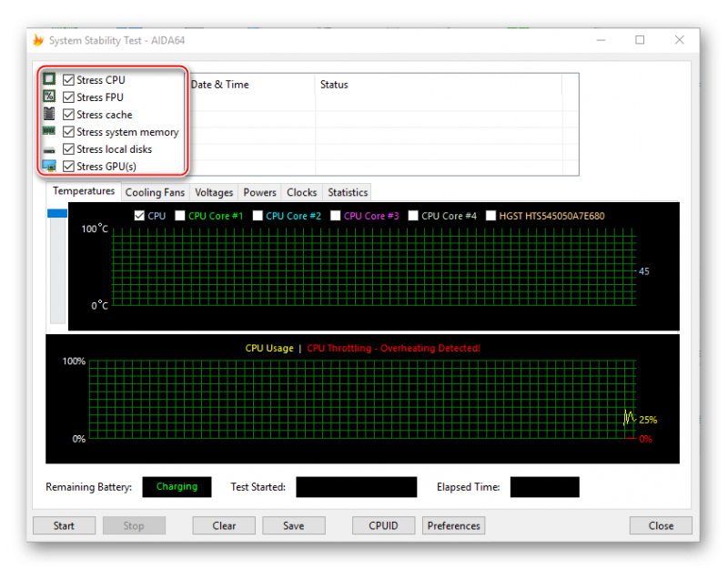This screenshot has height=570, width=728.
Task: Click the Start button
Action: [x=64, y=525]
